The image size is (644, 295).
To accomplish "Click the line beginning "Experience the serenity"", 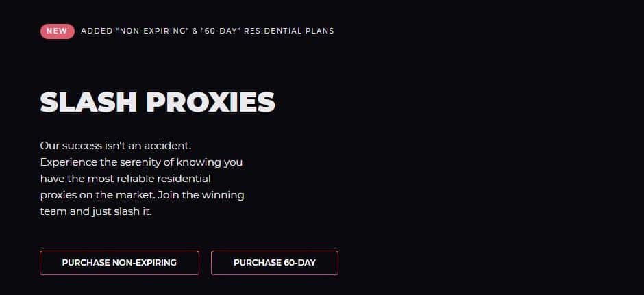I will (x=141, y=162).
